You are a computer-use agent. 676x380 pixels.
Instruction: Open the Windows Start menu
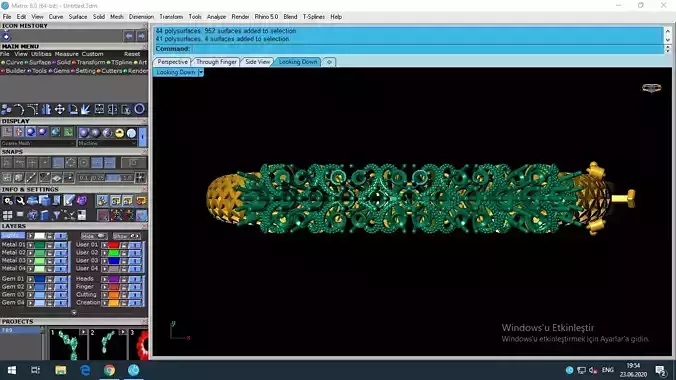(x=12, y=370)
